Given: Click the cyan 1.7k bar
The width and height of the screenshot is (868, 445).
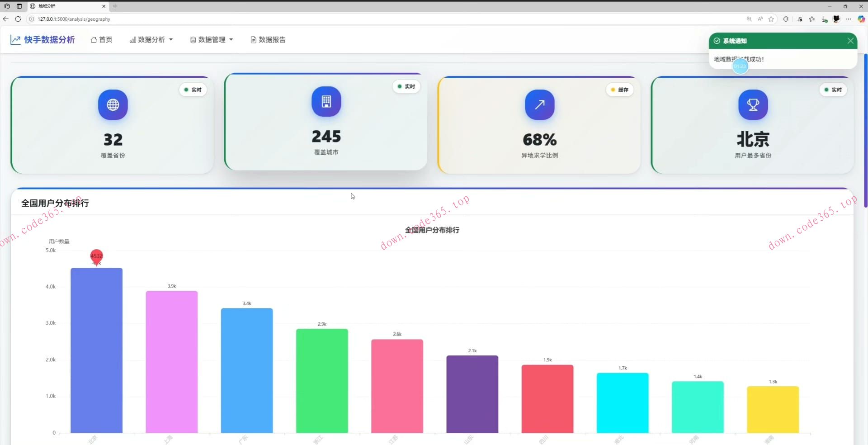Looking at the screenshot, I should point(623,403).
